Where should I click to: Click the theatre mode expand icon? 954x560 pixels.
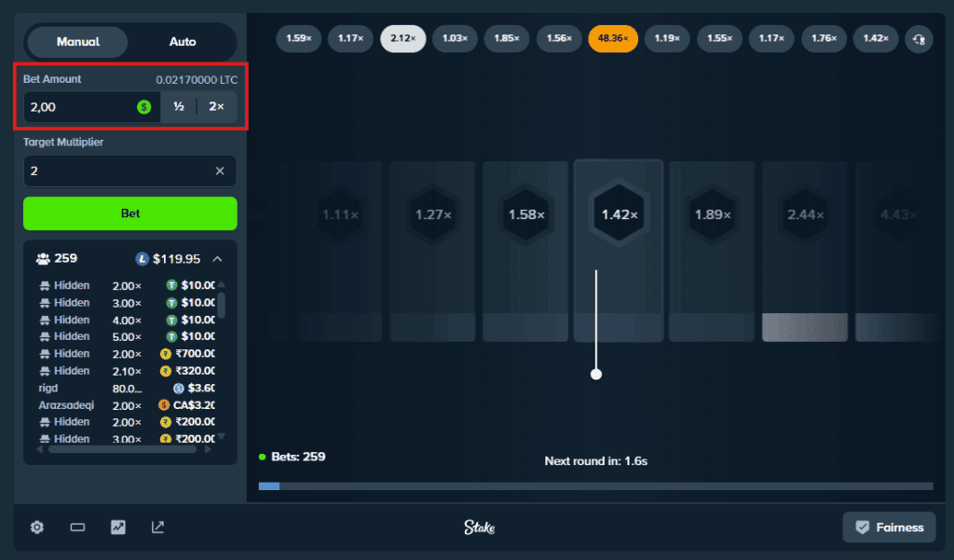(157, 527)
